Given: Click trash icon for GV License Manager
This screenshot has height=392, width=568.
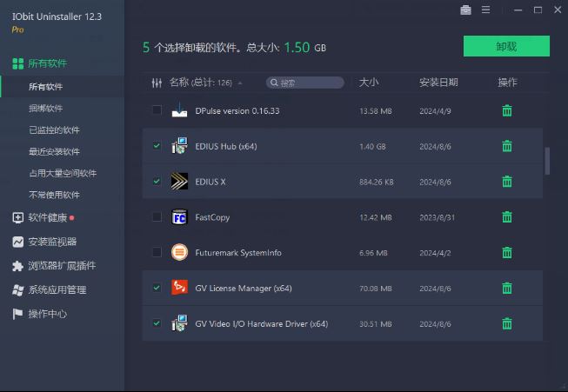Looking at the screenshot, I should coord(507,288).
